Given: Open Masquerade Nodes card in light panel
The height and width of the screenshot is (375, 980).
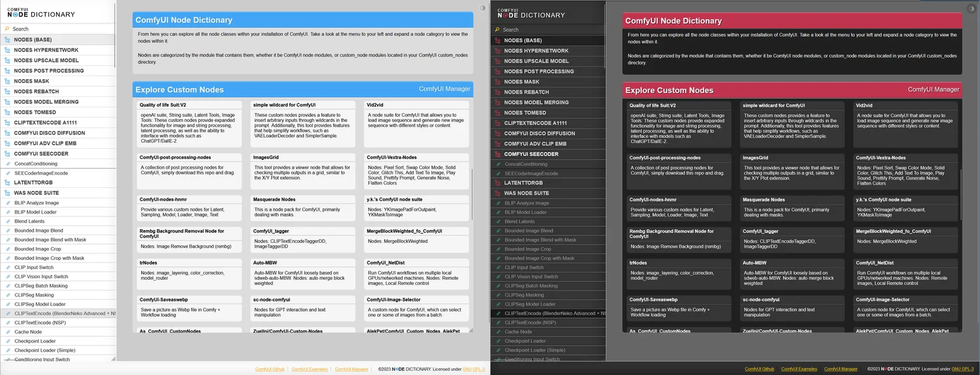Looking at the screenshot, I should point(303,208).
